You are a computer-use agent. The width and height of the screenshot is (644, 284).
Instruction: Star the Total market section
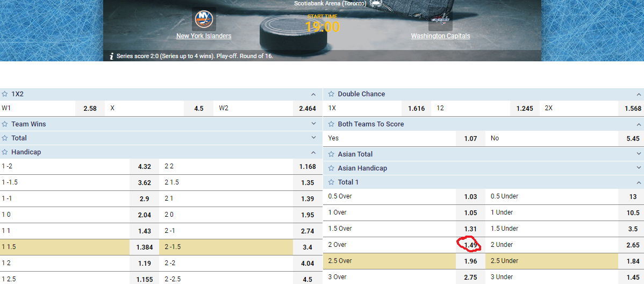click(5, 138)
